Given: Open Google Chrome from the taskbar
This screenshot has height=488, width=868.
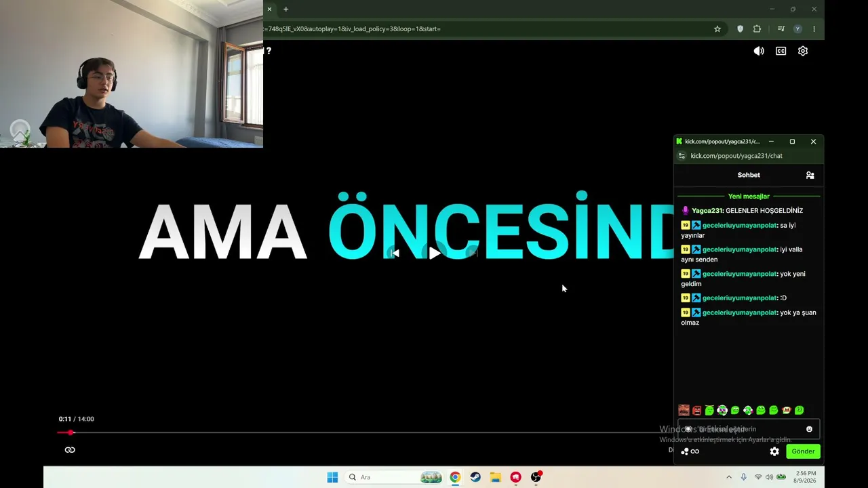Looking at the screenshot, I should [455, 477].
